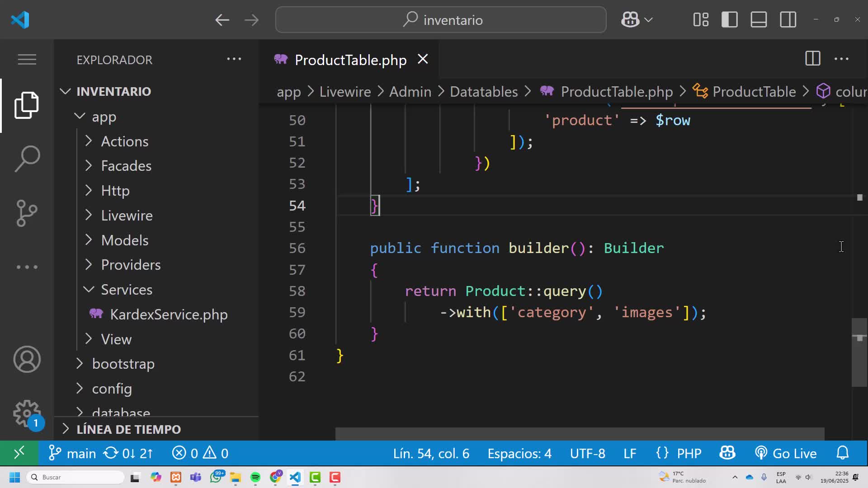
Task: Go to line via Lín. 54, col. 6
Action: pos(431,453)
